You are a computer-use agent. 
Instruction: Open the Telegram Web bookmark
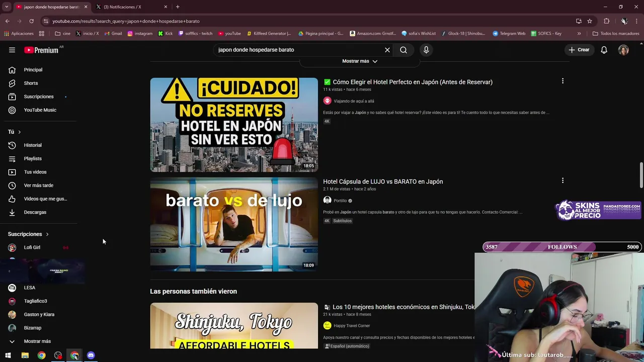coord(509,34)
